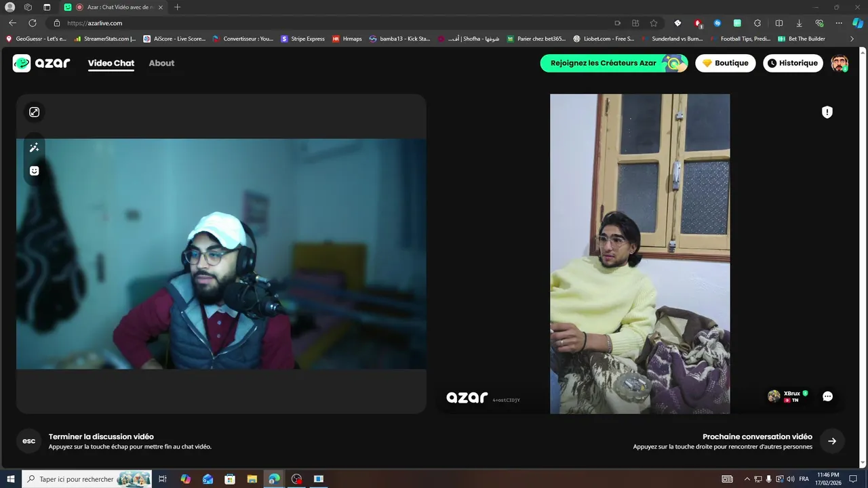Select the Azar Chat Vidéo browser tab
The image size is (868, 488).
[113, 7]
